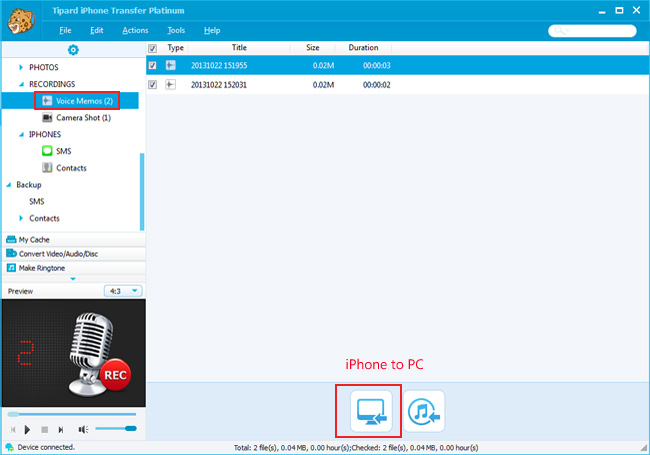This screenshot has width=650, height=455.
Task: Select the row titled 20131022 152031
Action: (398, 85)
